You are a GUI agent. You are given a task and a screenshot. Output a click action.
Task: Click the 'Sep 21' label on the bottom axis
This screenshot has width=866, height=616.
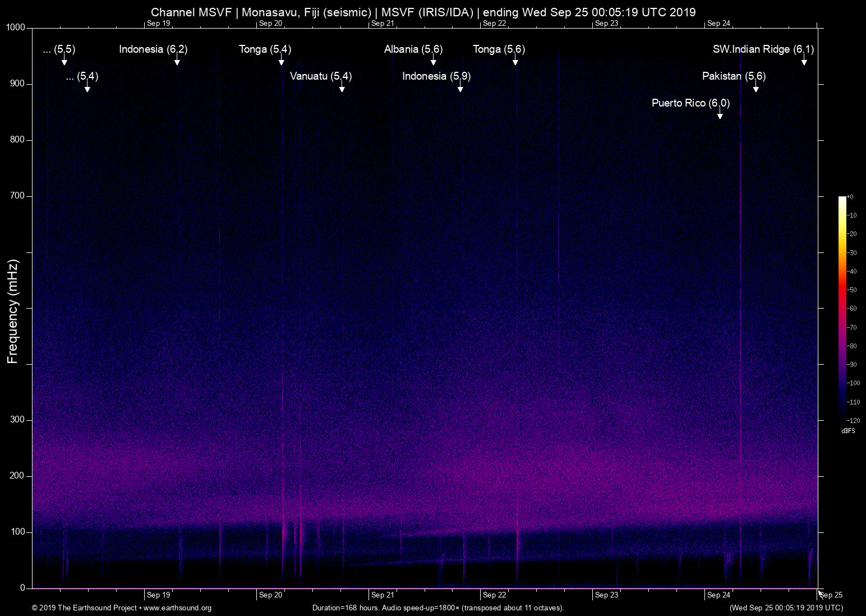(x=383, y=595)
